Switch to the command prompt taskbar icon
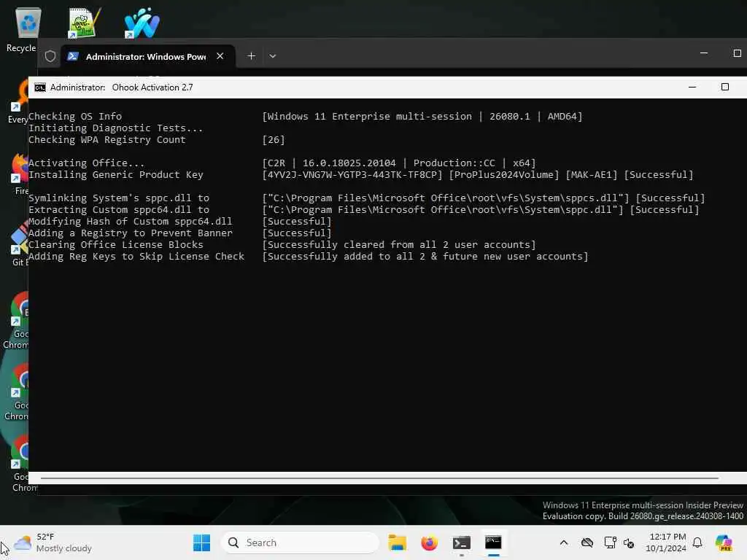 (x=493, y=542)
